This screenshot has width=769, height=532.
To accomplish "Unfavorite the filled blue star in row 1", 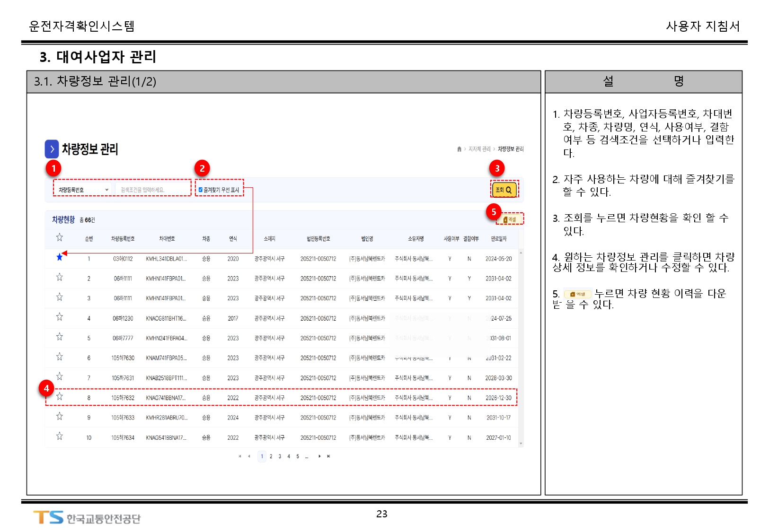I will click(x=60, y=257).
